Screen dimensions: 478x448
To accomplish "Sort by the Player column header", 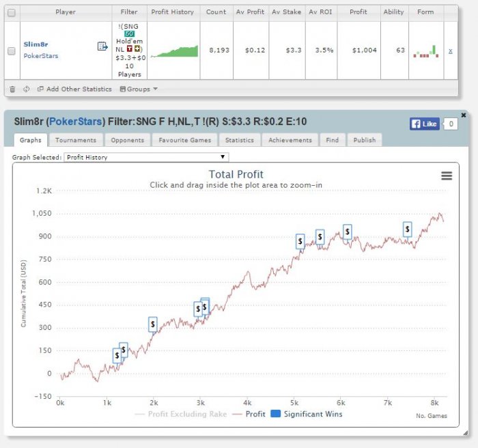I will pyautogui.click(x=66, y=12).
